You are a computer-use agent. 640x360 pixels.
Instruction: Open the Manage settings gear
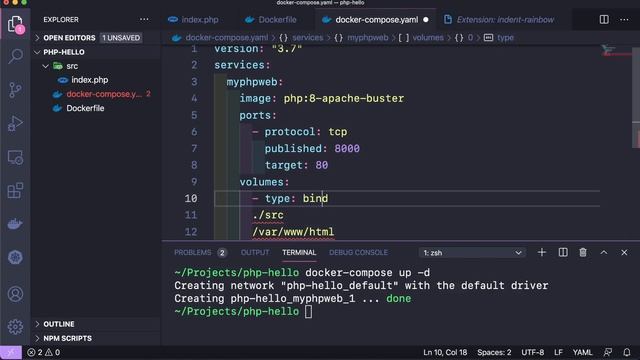pyautogui.click(x=15, y=327)
